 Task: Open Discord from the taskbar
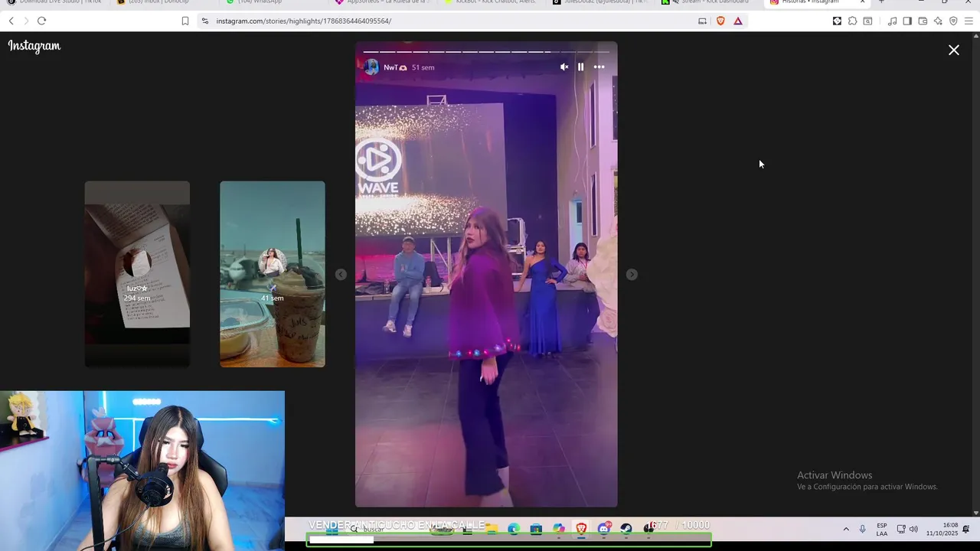tap(604, 529)
